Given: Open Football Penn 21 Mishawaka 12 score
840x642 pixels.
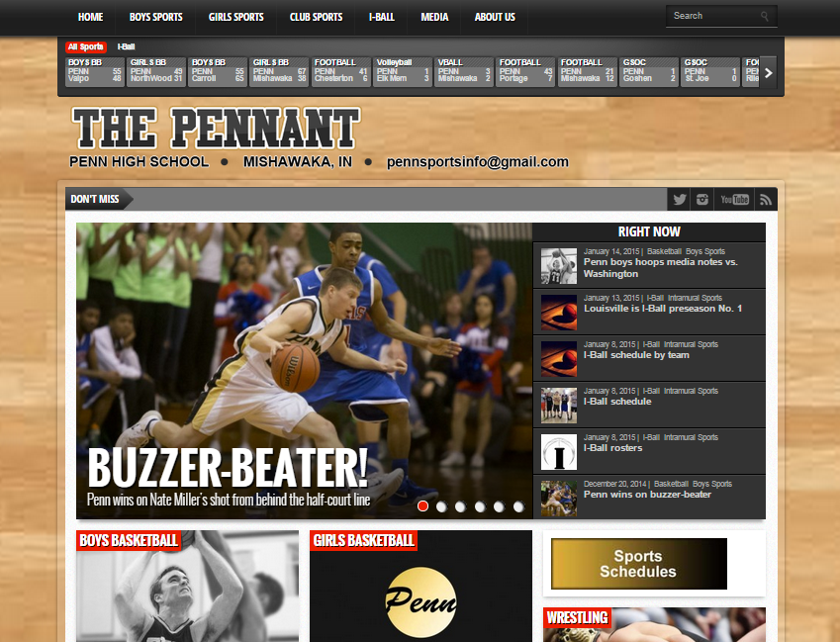Looking at the screenshot, I should [x=587, y=72].
